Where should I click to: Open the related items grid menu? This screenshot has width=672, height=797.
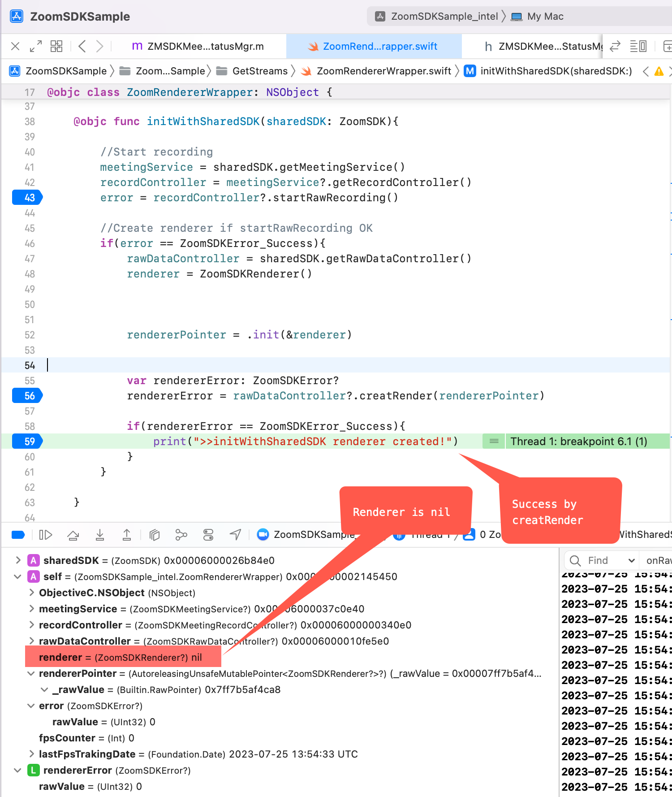pyautogui.click(x=56, y=46)
